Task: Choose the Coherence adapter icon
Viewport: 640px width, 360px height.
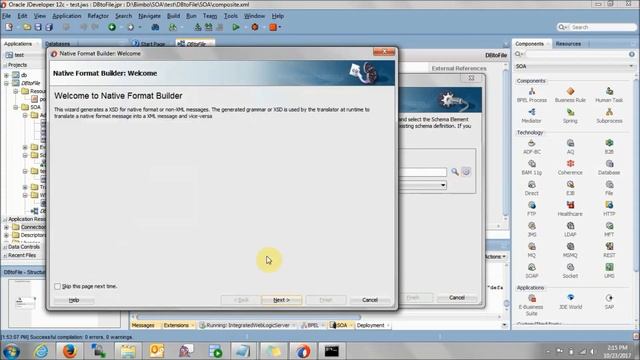Action: tap(570, 164)
